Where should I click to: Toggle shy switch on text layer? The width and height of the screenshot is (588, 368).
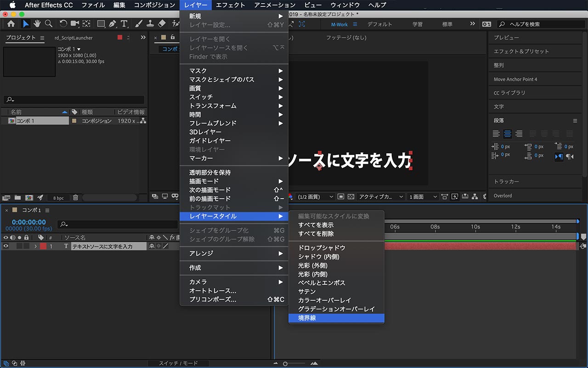coord(152,247)
